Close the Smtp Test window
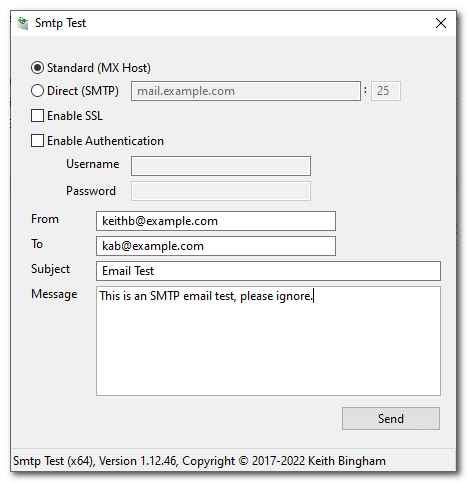 (441, 23)
